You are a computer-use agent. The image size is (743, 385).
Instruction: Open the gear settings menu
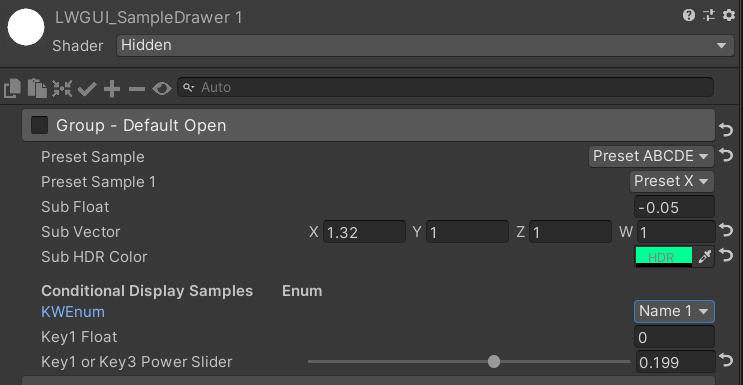(729, 16)
